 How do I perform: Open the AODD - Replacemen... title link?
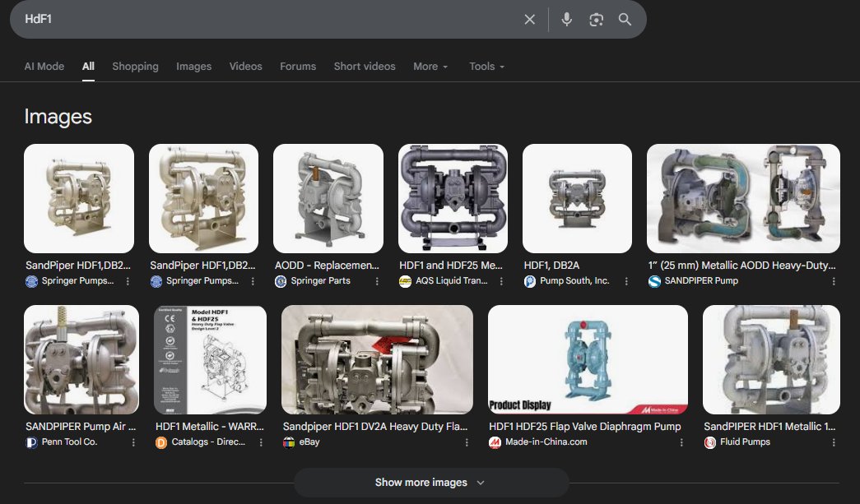coord(327,265)
